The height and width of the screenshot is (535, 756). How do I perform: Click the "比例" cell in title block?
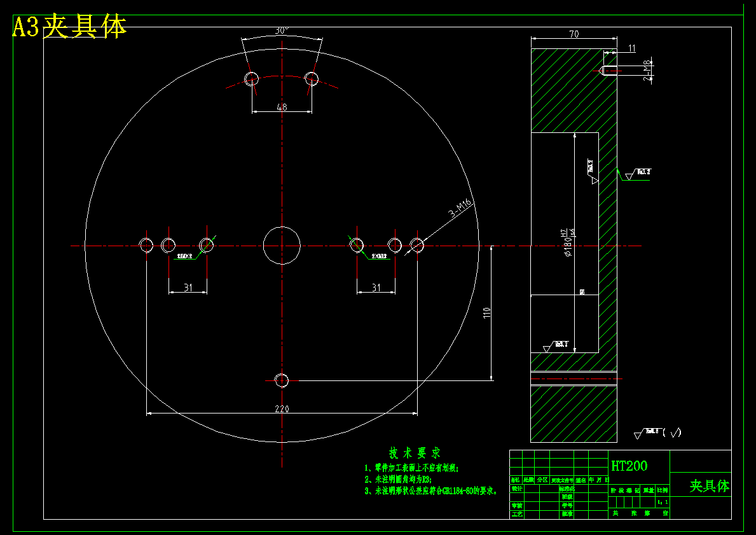[x=663, y=490]
